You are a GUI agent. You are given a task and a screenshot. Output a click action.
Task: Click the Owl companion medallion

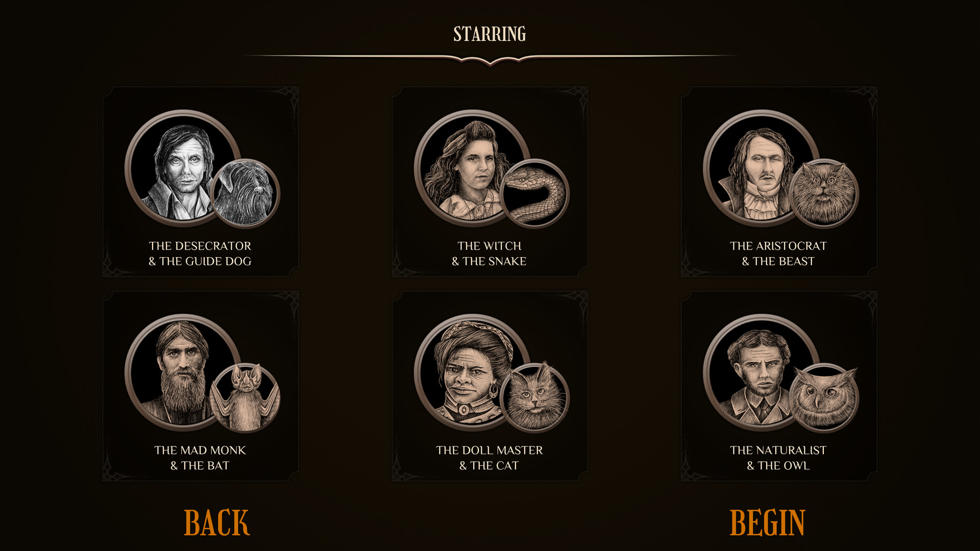[824, 397]
